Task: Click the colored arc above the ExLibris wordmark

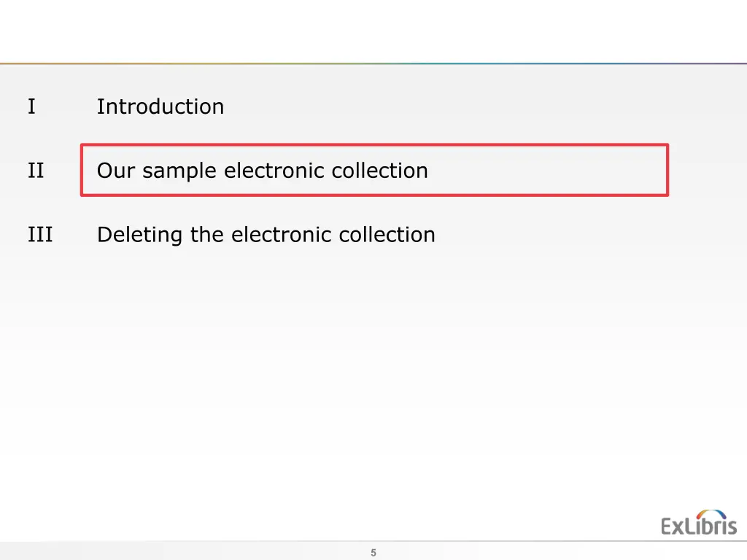Action: (x=711, y=514)
